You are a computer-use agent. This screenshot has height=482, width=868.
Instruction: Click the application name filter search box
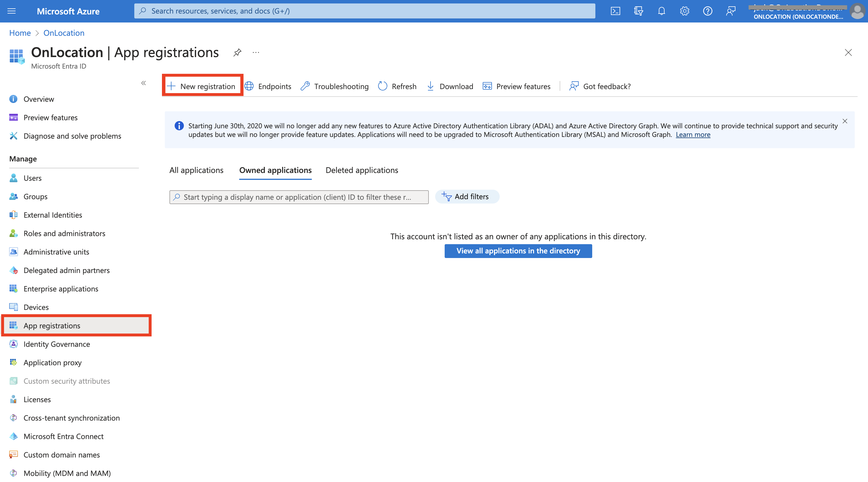299,197
